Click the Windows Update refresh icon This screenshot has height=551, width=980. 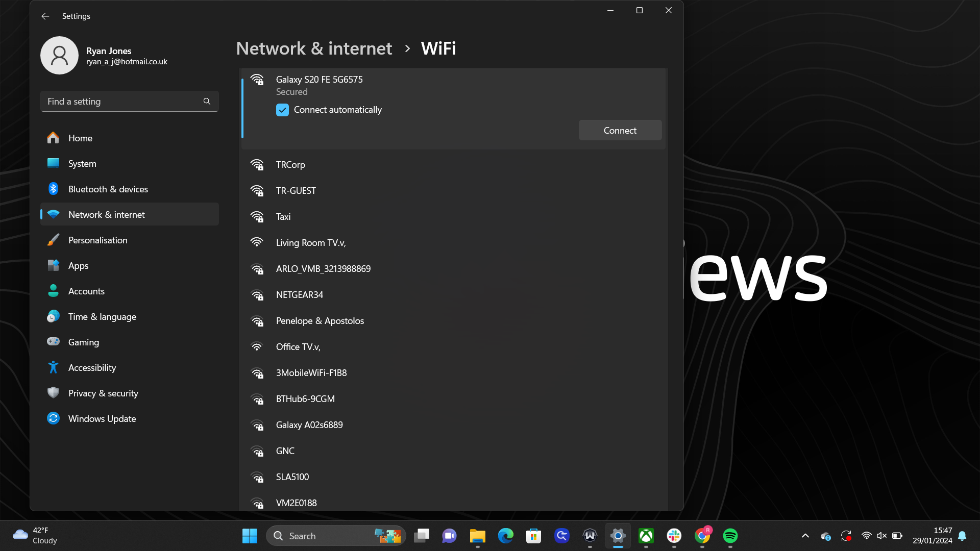(54, 418)
